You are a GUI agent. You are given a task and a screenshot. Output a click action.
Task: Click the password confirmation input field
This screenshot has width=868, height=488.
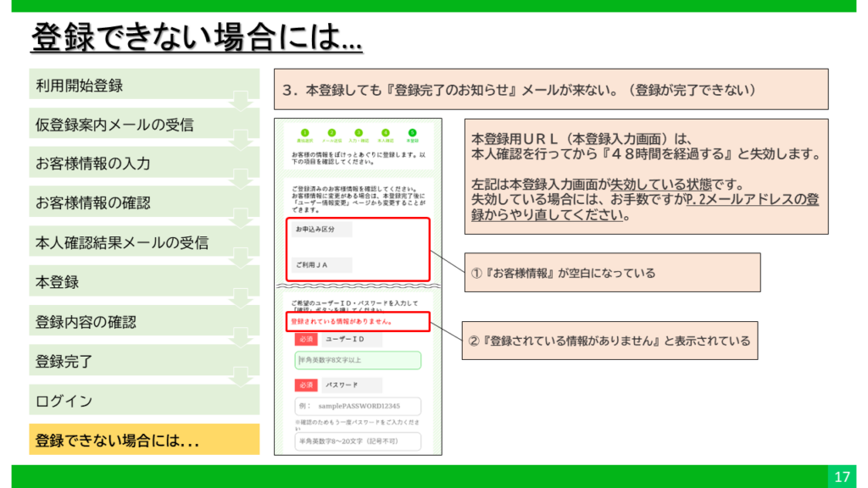[358, 441]
